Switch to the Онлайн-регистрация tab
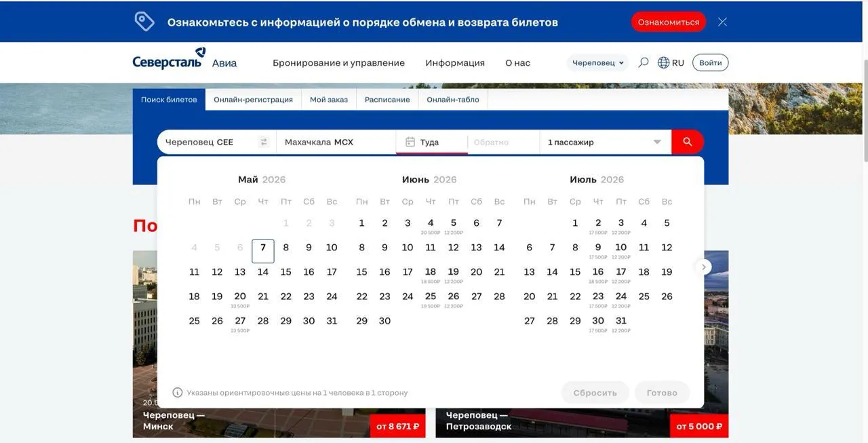868x443 pixels. (253, 99)
